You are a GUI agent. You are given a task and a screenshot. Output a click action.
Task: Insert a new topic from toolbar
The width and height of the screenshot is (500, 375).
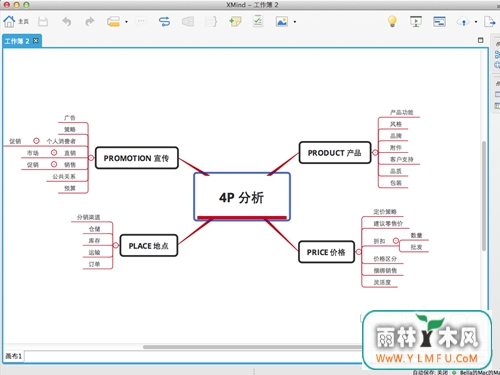click(113, 22)
